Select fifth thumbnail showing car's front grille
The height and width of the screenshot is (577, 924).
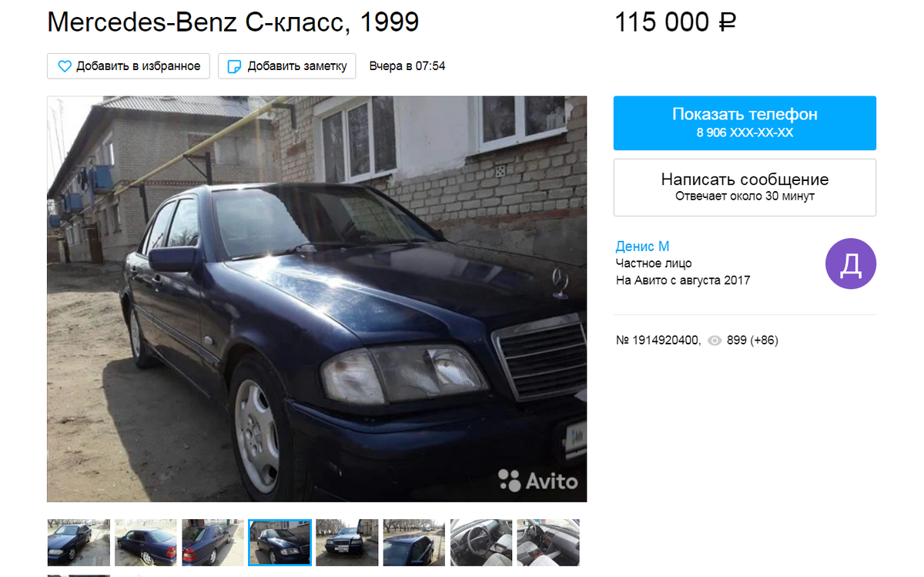(347, 542)
